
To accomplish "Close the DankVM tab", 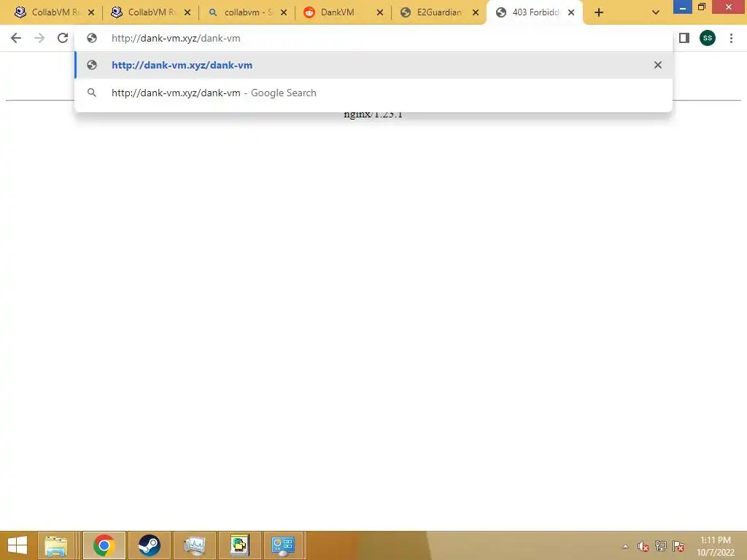I will click(379, 13).
